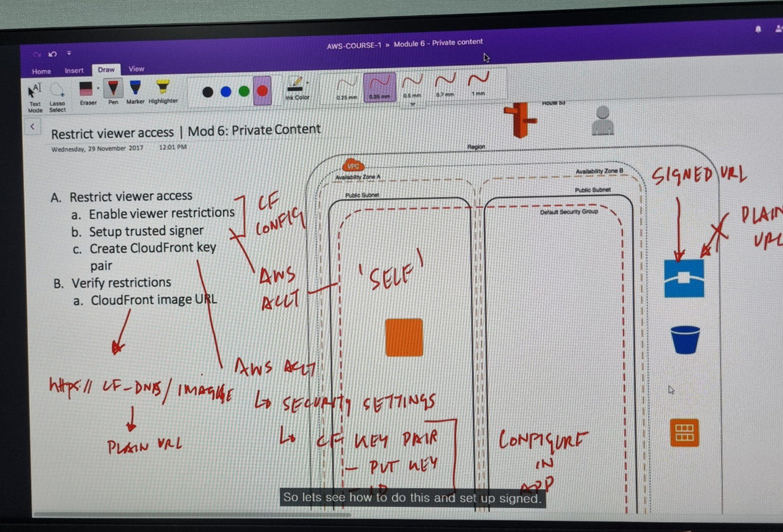Click the page time '12:01 PM'

[x=173, y=148]
